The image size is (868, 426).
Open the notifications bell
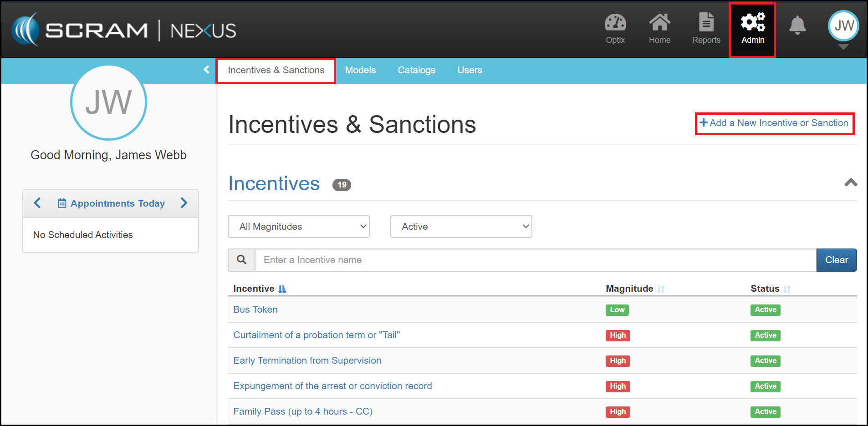point(797,25)
